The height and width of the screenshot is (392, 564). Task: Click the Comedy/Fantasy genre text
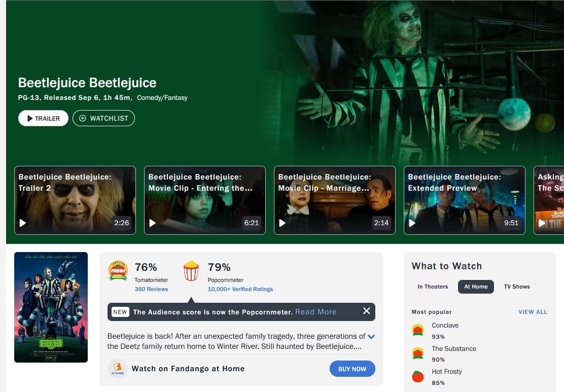(162, 98)
